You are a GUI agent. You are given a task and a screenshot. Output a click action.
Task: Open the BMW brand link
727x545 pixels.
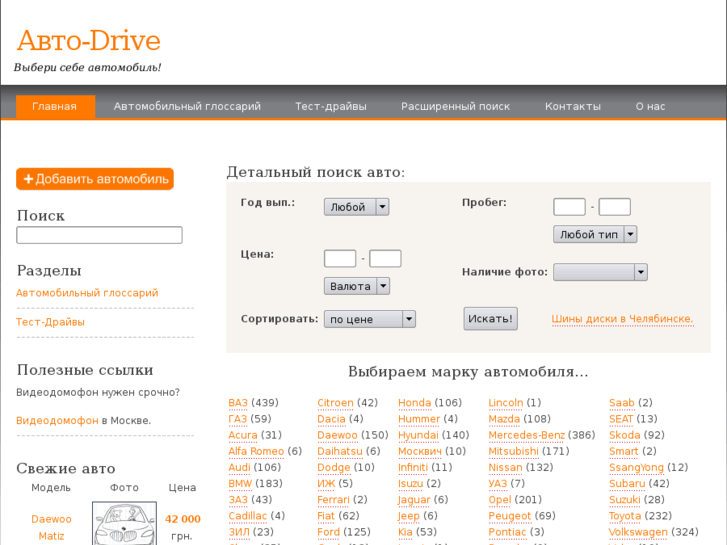pos(240,483)
